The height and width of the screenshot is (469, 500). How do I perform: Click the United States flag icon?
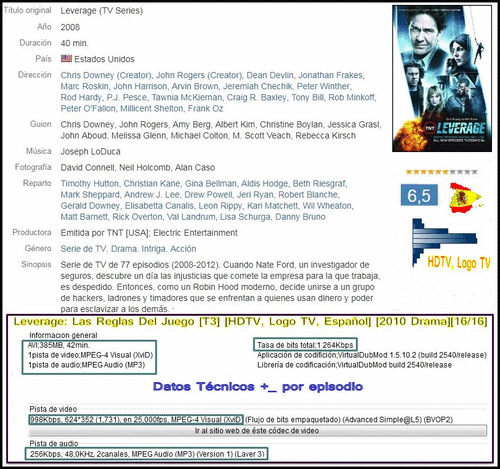66,59
